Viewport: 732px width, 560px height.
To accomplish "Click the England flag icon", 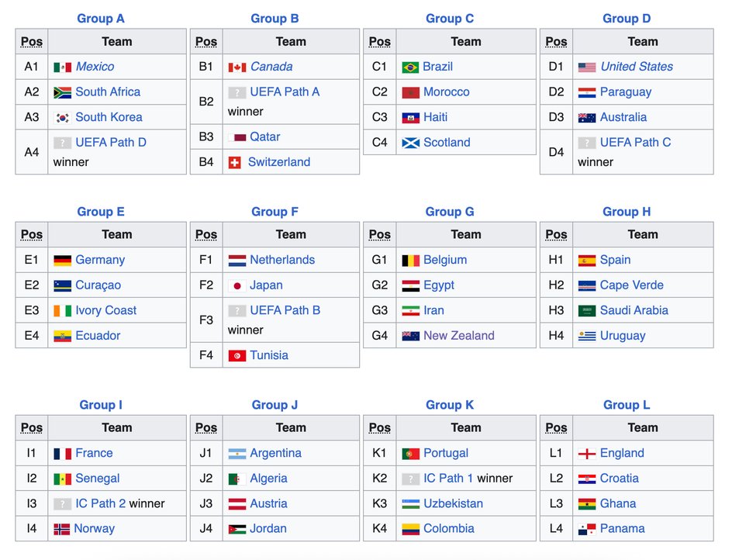I will (587, 454).
